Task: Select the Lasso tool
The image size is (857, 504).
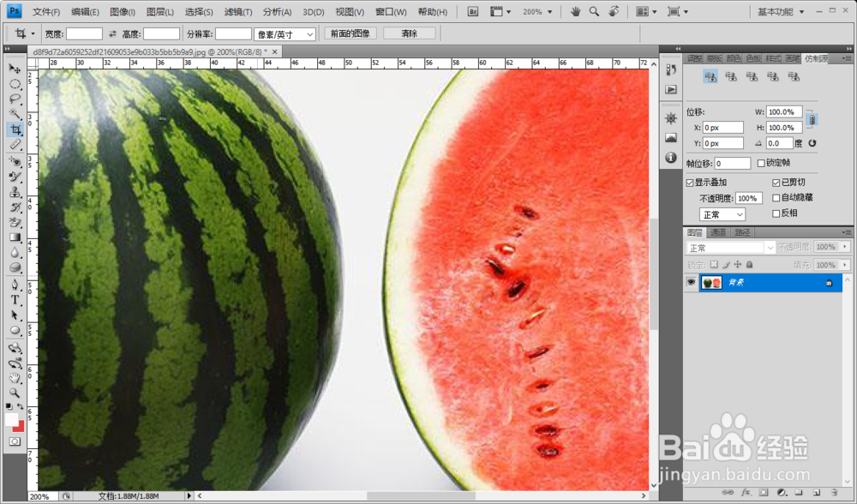Action: tap(15, 99)
